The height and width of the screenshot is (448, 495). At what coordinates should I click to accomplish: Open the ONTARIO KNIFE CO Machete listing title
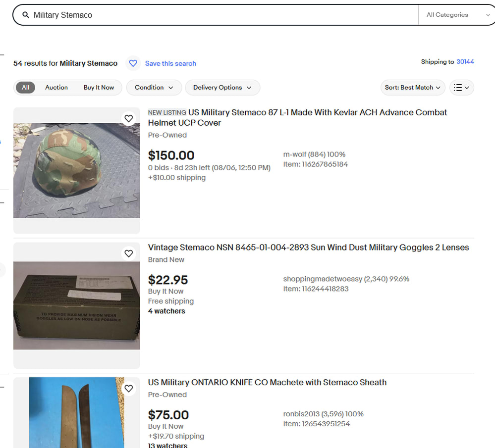pos(267,382)
